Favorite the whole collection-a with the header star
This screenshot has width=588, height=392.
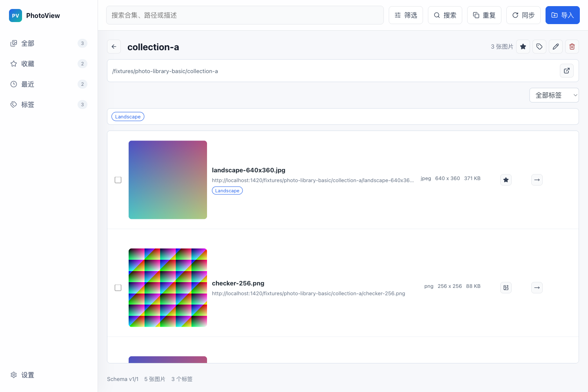(523, 47)
